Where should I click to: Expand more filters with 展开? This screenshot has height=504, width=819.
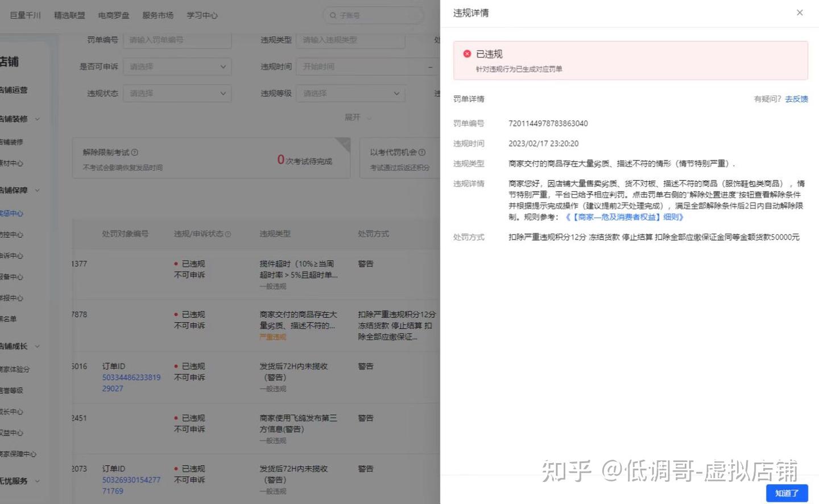(358, 117)
